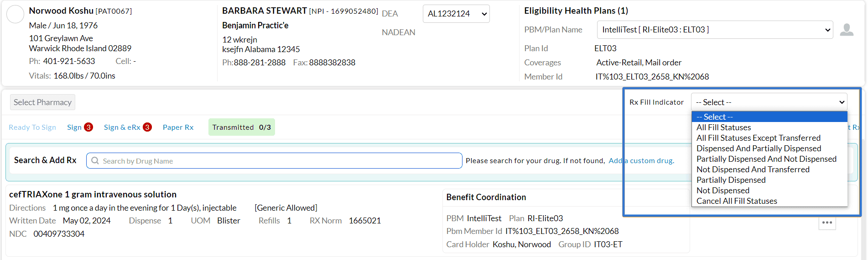Choose All Fill Statuses option
868x260 pixels.
(x=723, y=127)
